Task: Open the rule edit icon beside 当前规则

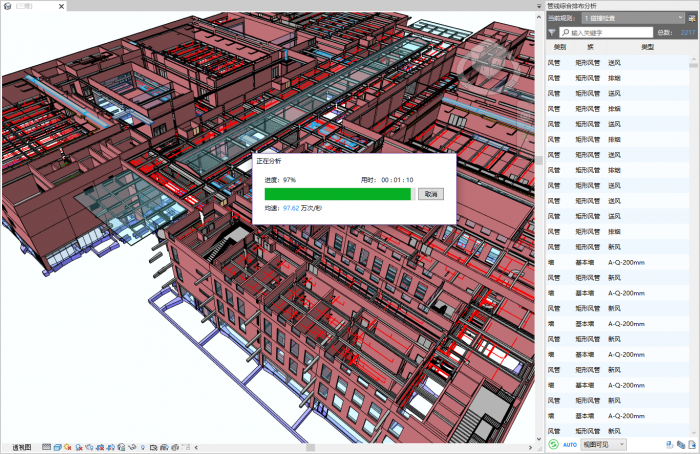Action: 691,18
